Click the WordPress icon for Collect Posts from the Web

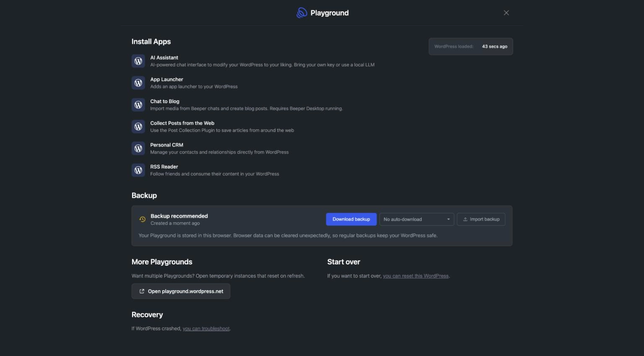point(138,126)
